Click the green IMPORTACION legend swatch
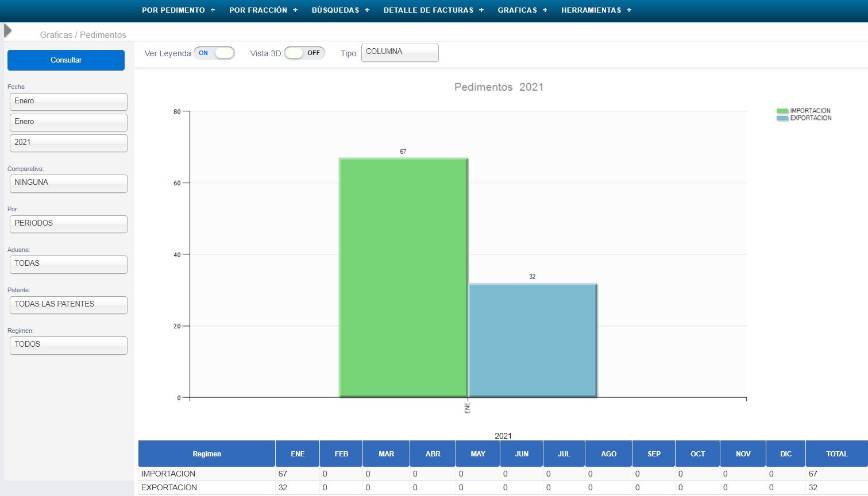This screenshot has height=496, width=868. [782, 111]
